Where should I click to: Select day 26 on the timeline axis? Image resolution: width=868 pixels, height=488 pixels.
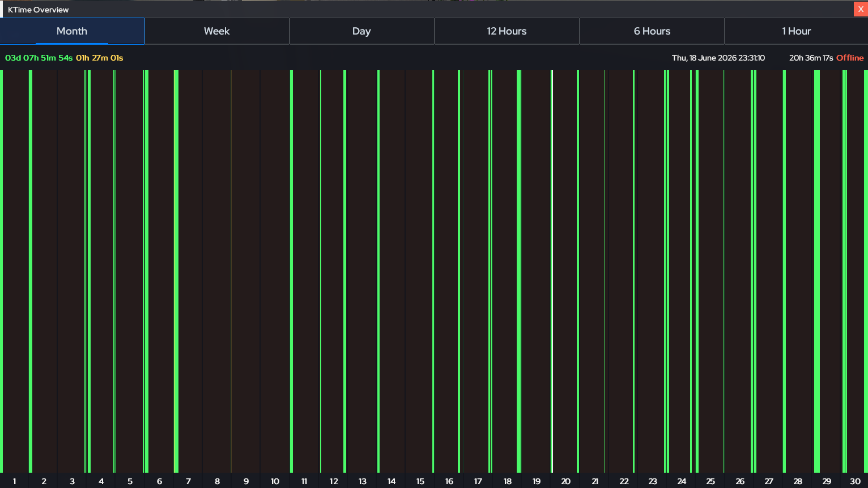(740, 481)
